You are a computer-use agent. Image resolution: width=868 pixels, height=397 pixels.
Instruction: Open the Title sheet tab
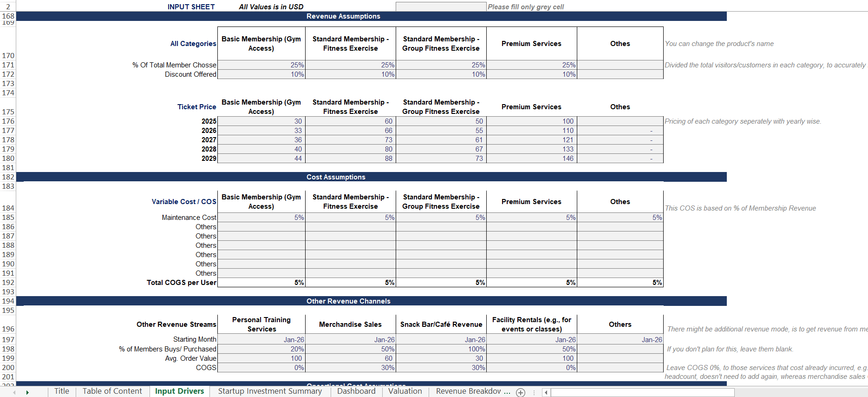tap(62, 391)
